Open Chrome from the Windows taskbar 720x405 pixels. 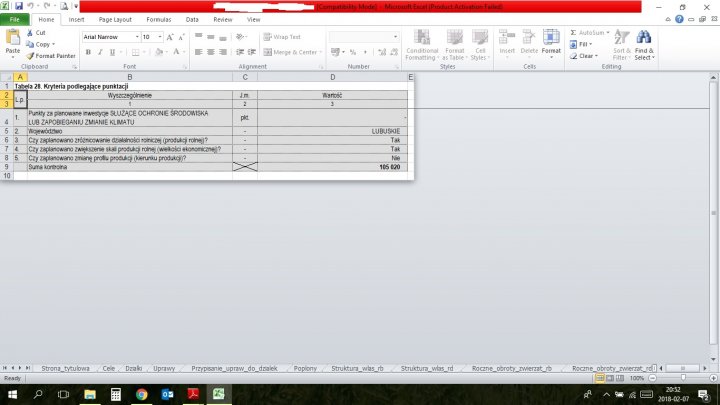coord(141,394)
